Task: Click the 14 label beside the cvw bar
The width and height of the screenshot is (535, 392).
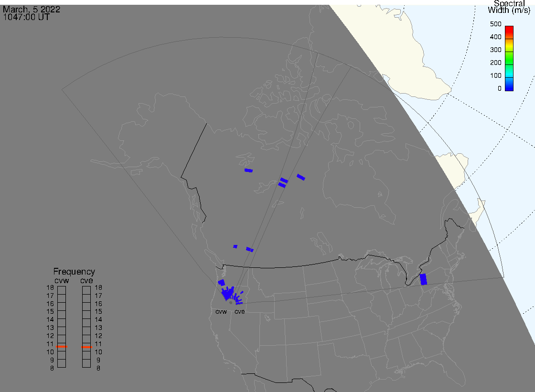Action: pos(50,320)
